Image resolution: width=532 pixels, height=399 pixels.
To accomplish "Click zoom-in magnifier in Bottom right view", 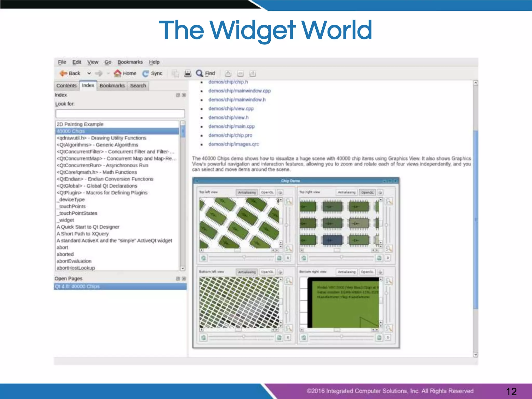I will 389,281.
